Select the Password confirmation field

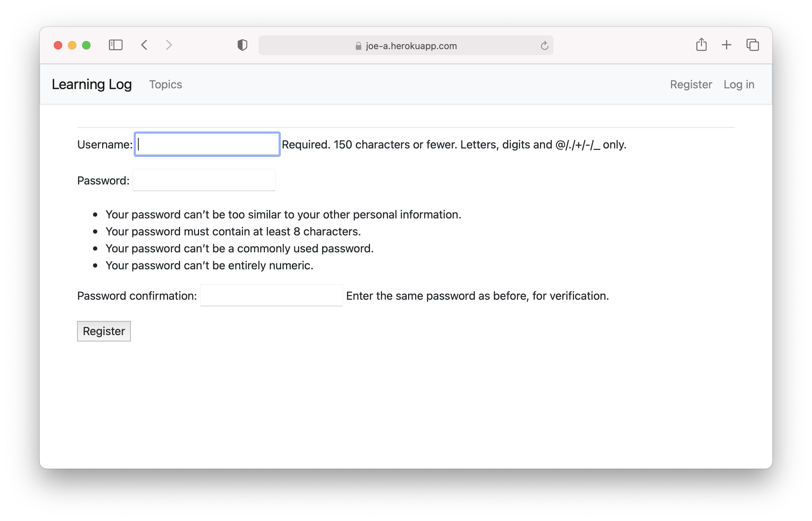(271, 295)
